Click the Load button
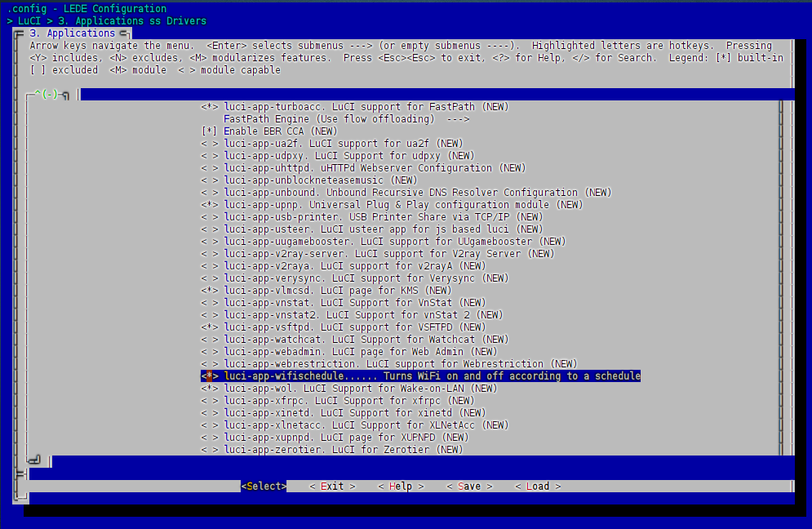The height and width of the screenshot is (529, 812). pos(538,487)
